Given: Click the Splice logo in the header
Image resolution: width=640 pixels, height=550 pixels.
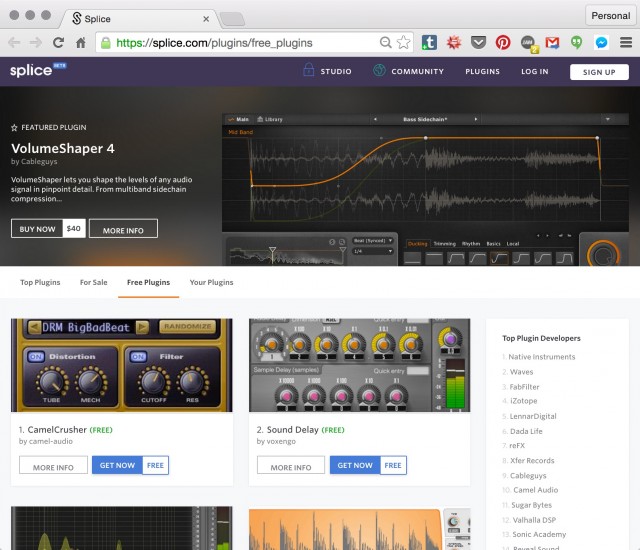Looking at the screenshot, I should click(x=31, y=71).
